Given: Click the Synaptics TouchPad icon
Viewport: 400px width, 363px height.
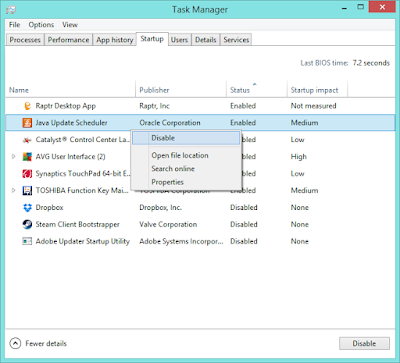Looking at the screenshot, I should [27, 174].
